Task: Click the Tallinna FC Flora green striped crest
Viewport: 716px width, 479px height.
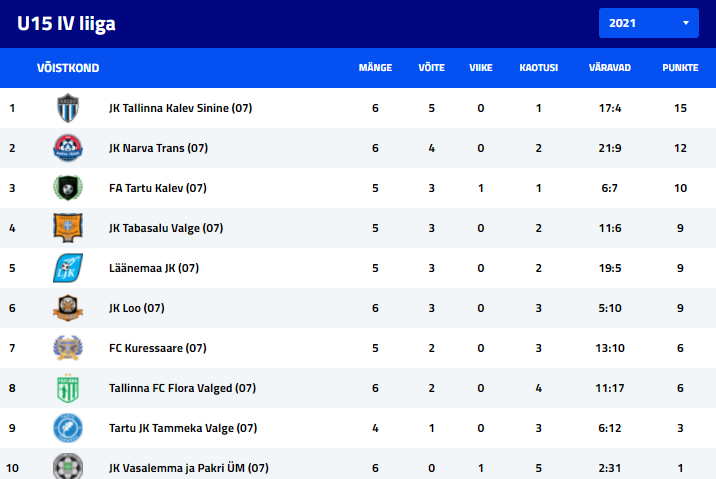Action: (x=68, y=388)
